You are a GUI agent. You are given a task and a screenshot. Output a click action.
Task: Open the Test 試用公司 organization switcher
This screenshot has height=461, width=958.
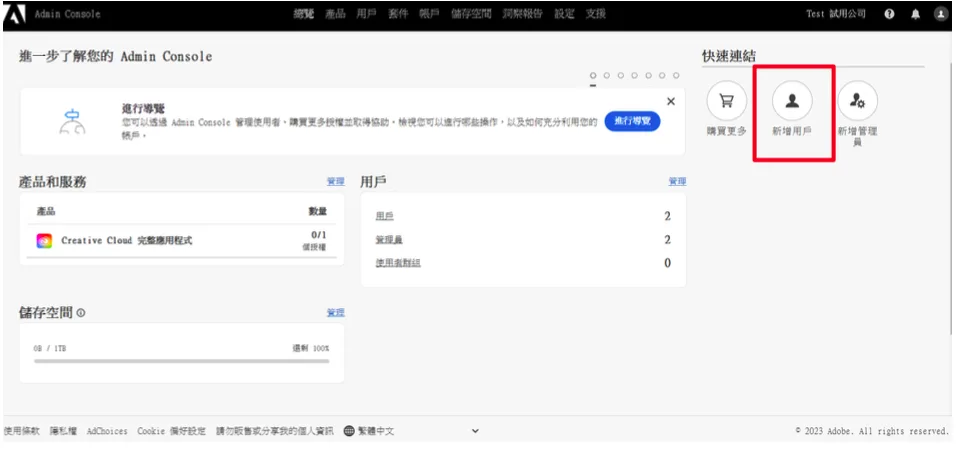[x=836, y=14]
